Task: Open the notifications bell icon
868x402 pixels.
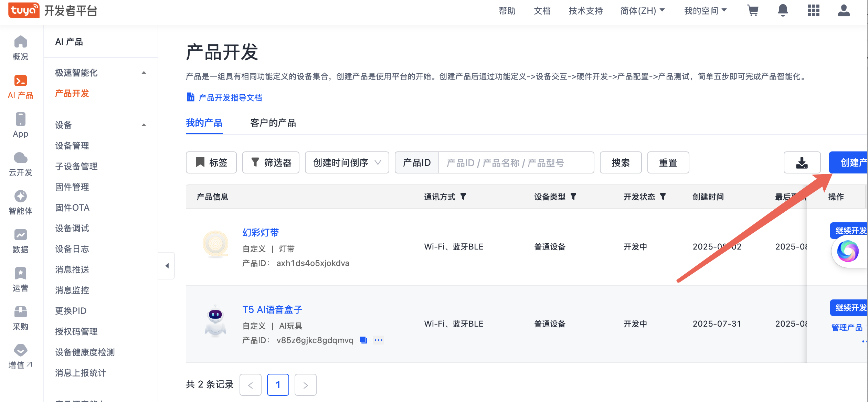Action: click(783, 10)
